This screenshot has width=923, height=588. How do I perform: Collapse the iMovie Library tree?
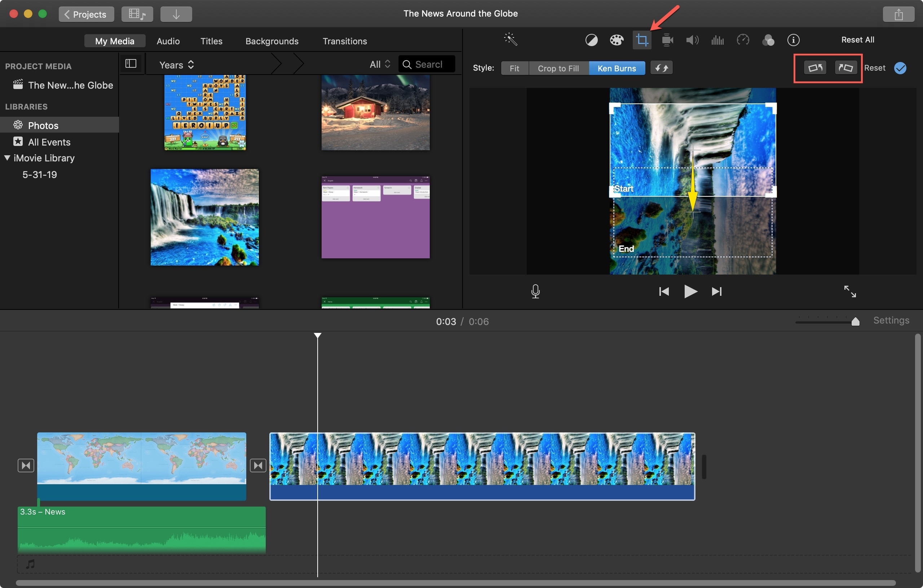click(x=7, y=158)
